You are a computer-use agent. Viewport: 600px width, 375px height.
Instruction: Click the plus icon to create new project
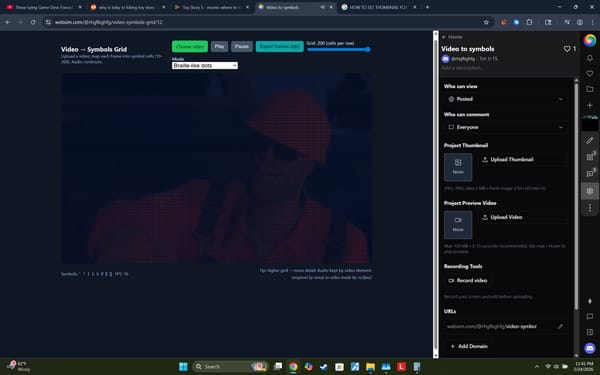590,105
